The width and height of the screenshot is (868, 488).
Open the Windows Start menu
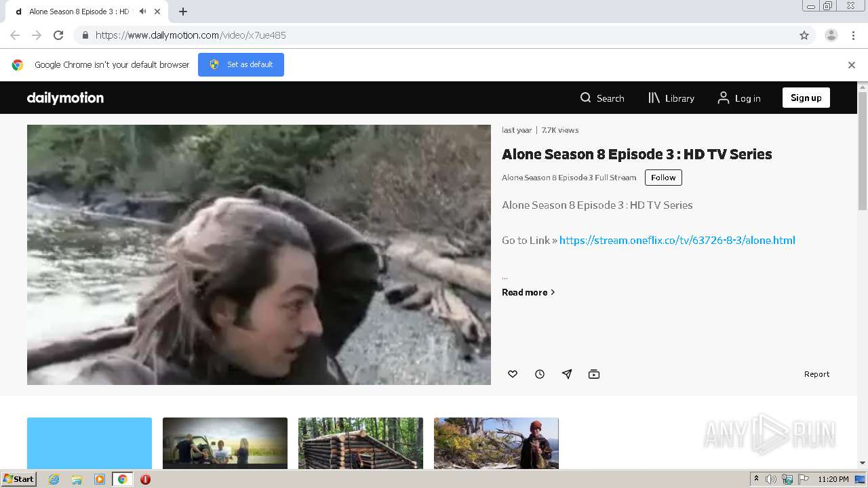click(x=19, y=479)
